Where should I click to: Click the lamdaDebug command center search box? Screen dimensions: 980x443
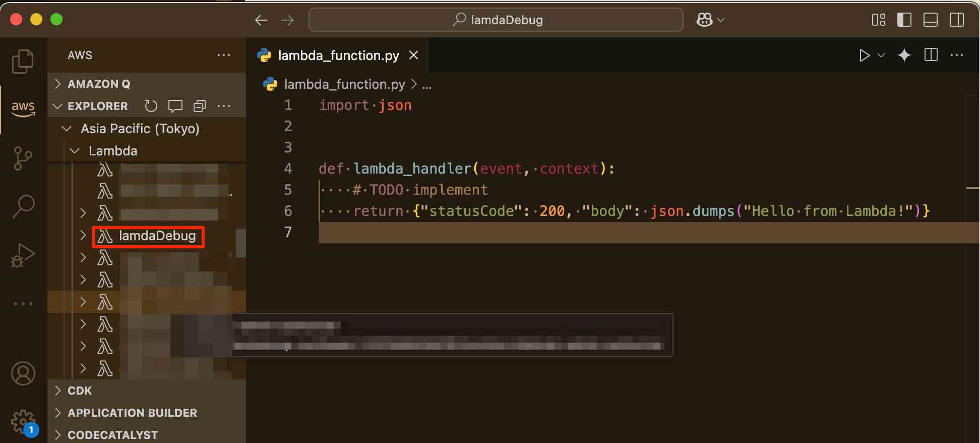tap(496, 20)
